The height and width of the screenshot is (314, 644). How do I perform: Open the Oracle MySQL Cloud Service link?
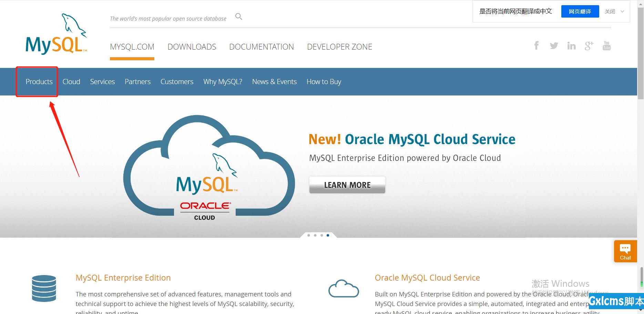click(x=427, y=278)
